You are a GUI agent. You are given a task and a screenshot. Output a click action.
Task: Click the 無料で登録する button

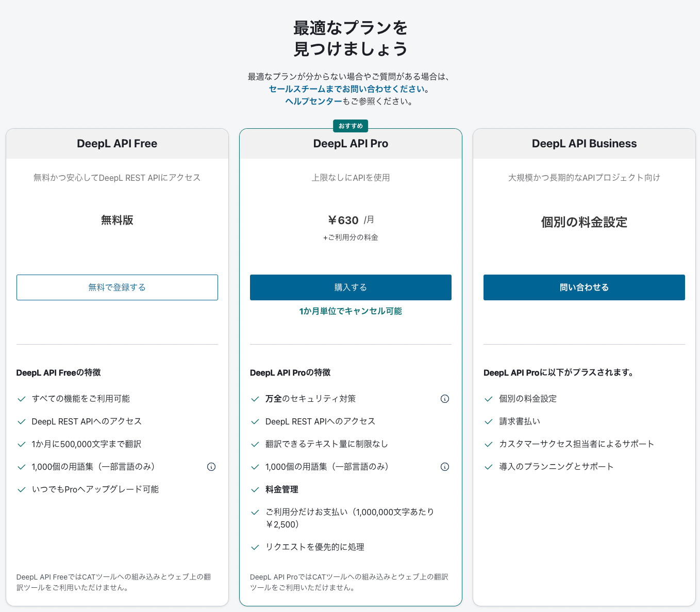click(117, 287)
